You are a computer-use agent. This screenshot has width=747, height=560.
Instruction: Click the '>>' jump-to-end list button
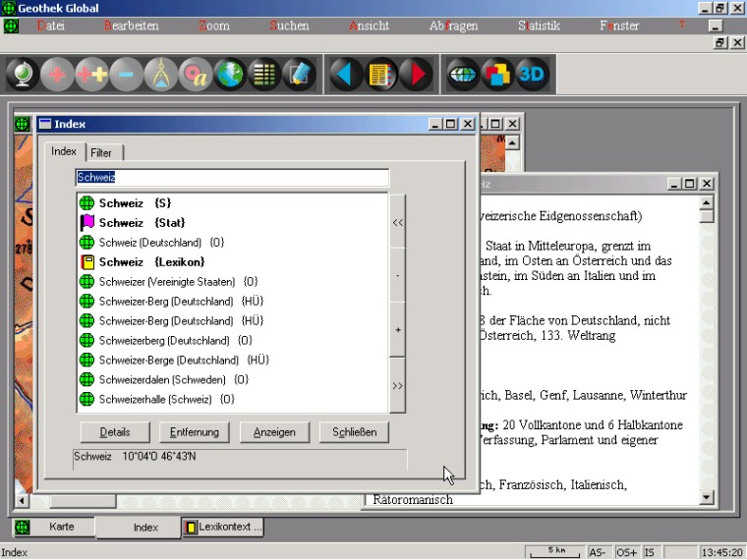[397, 386]
